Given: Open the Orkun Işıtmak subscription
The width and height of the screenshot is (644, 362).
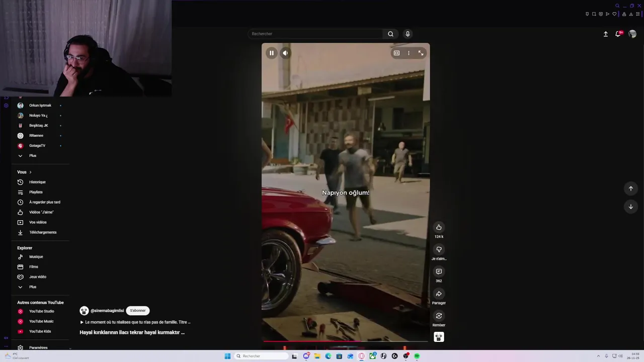Looking at the screenshot, I should (40, 106).
